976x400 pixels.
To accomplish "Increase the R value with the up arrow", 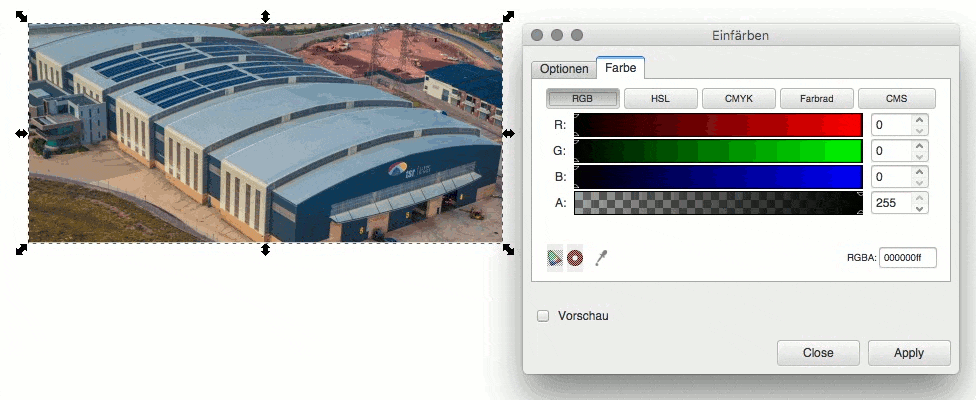I will click(x=920, y=119).
